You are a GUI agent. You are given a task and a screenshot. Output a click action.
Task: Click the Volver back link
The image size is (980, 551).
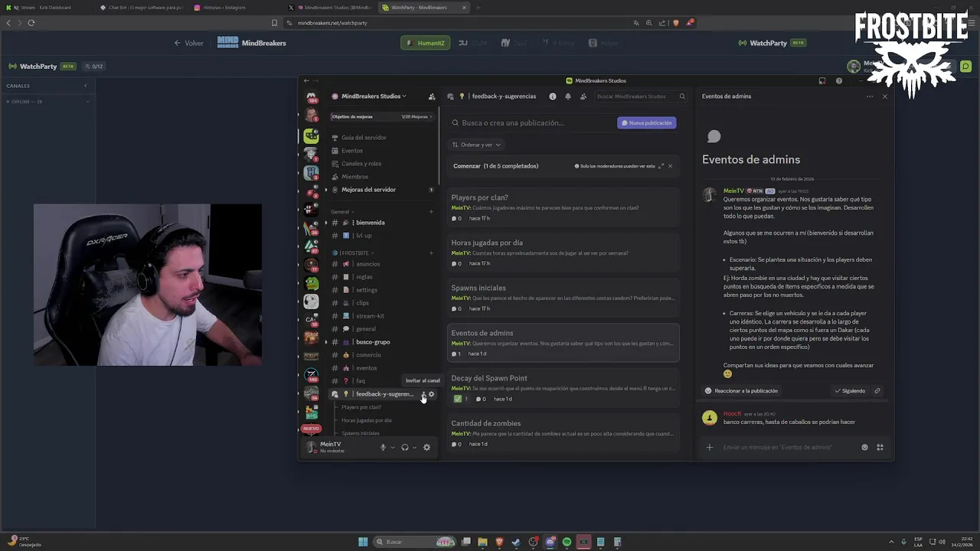(x=188, y=43)
